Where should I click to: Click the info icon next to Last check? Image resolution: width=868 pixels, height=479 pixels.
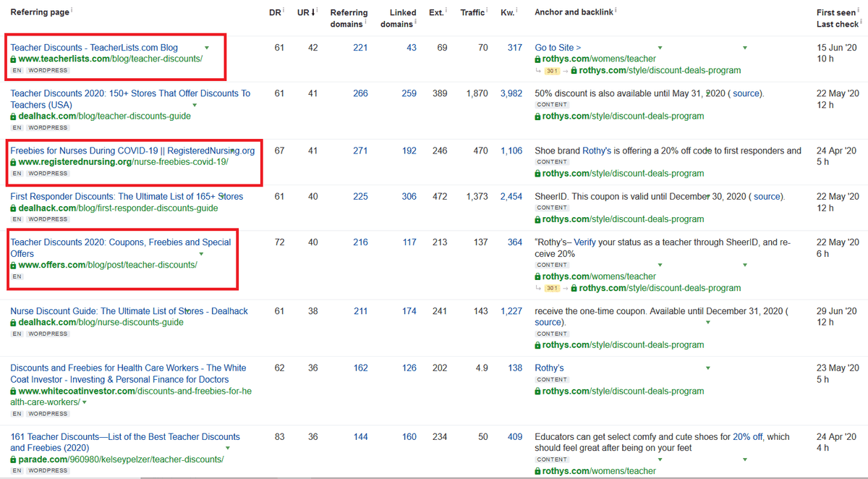[x=862, y=21]
